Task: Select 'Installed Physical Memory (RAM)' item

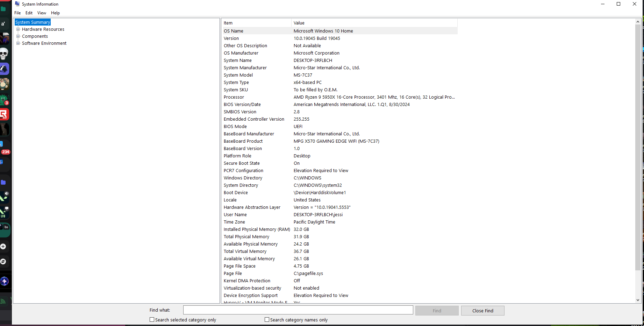Action: (257, 229)
